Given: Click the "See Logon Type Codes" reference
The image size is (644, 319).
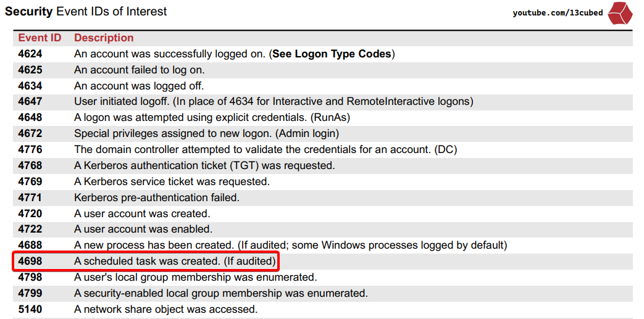Looking at the screenshot, I should [332, 54].
